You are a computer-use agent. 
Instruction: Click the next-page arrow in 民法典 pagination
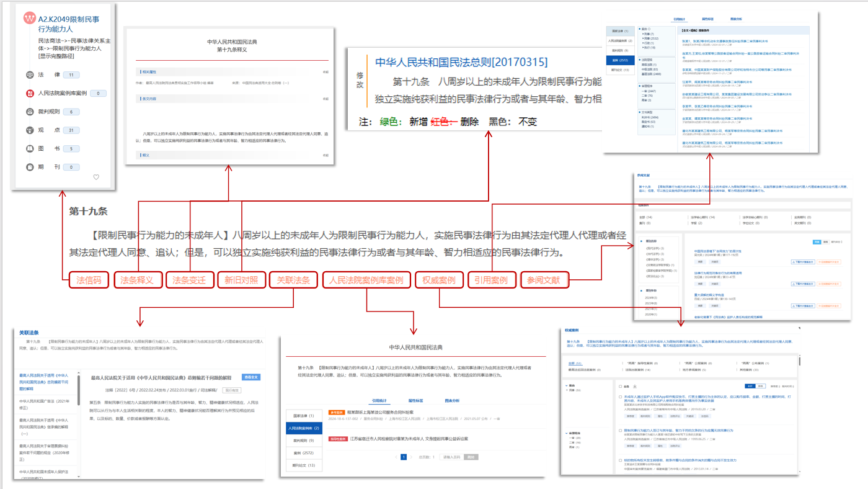coord(411,457)
